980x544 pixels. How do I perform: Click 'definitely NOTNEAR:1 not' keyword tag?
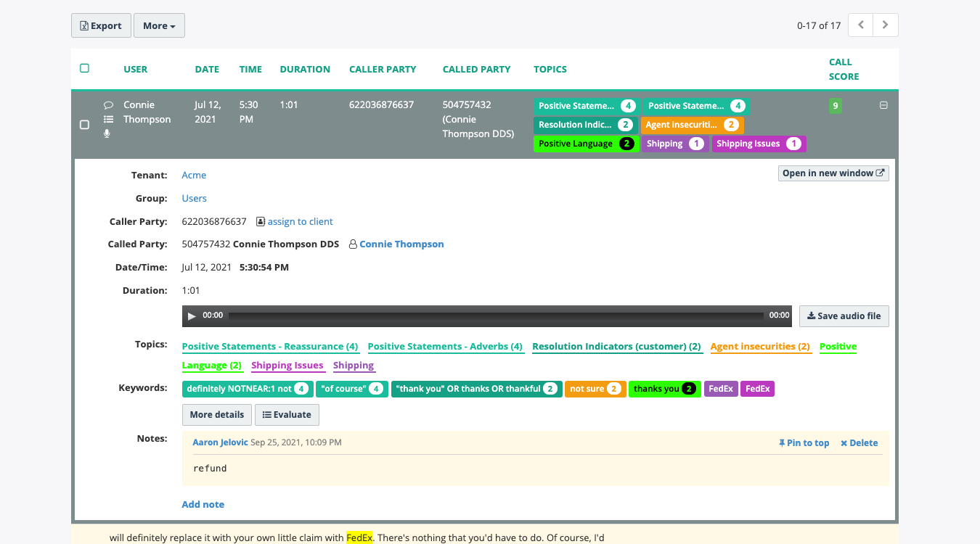pyautogui.click(x=248, y=389)
